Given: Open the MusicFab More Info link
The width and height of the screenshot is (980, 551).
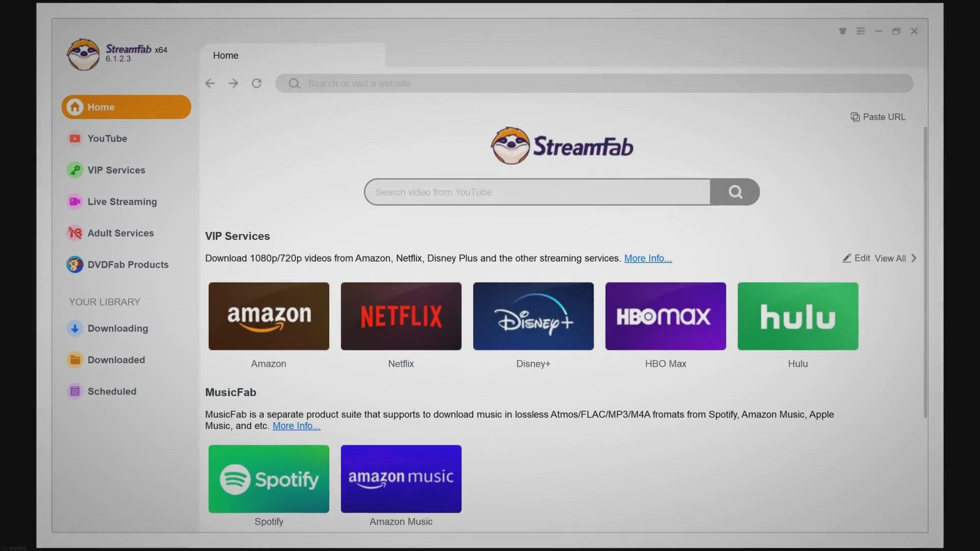Looking at the screenshot, I should [296, 425].
